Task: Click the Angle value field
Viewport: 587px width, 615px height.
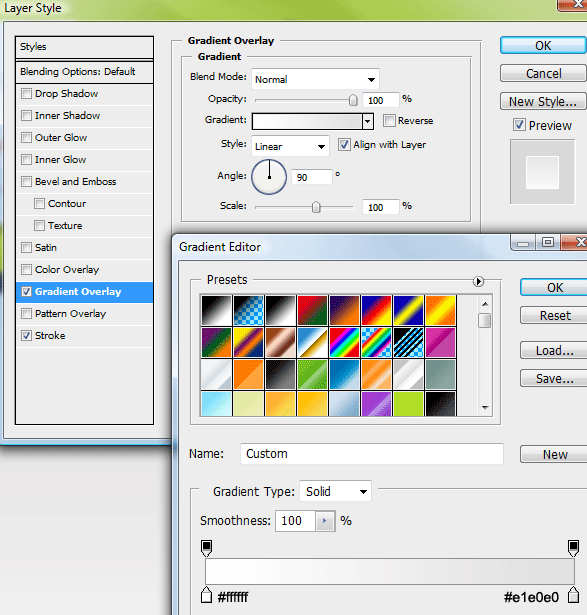Action: coord(312,177)
